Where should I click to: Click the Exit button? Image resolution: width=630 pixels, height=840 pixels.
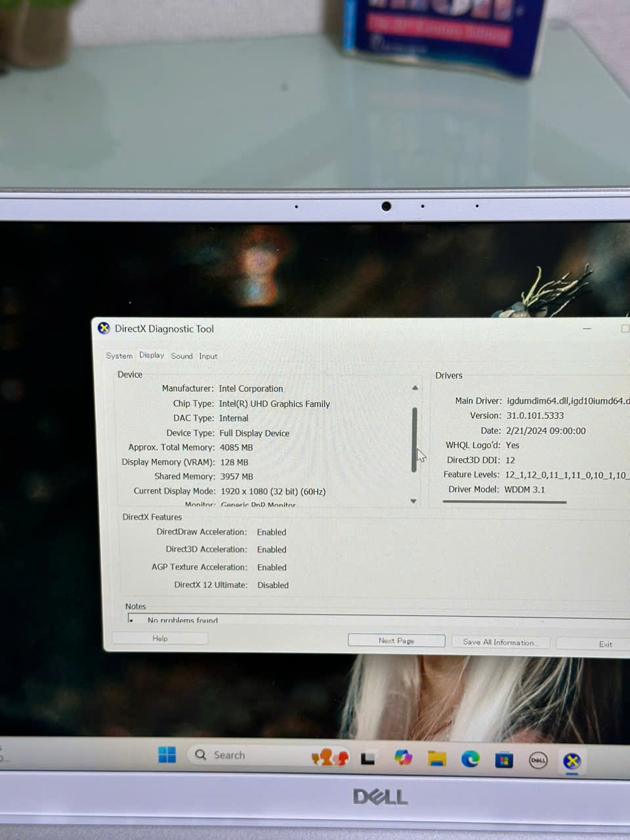tap(605, 644)
